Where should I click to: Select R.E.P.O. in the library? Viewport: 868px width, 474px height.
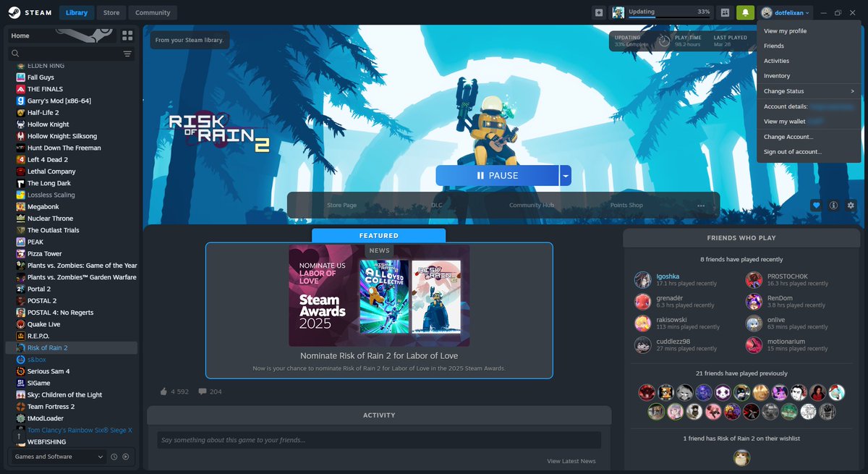tap(40, 337)
